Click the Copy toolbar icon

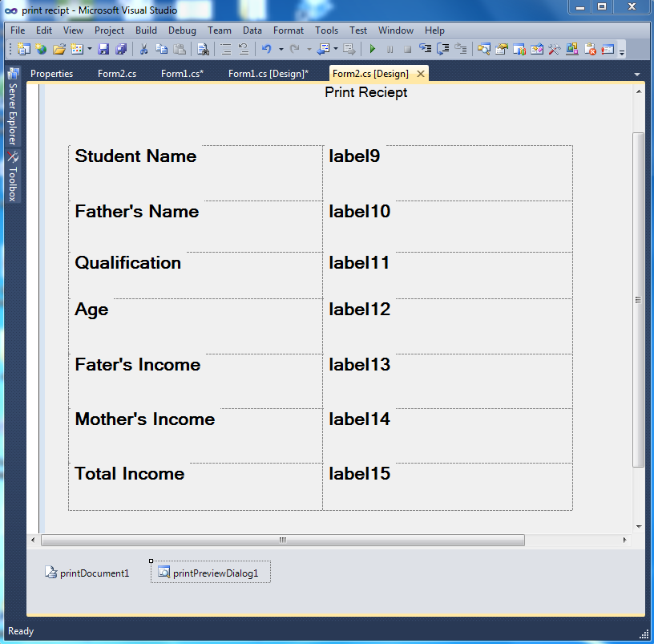162,49
